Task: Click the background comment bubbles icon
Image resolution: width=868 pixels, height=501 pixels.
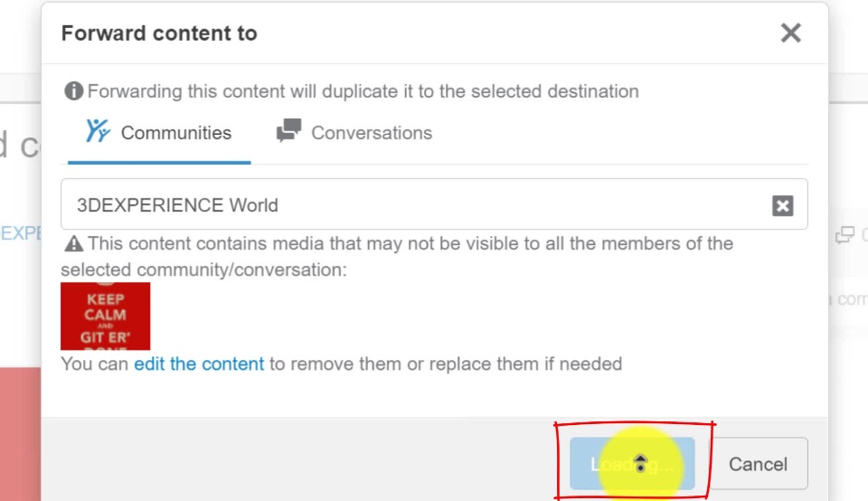Action: coord(844,236)
